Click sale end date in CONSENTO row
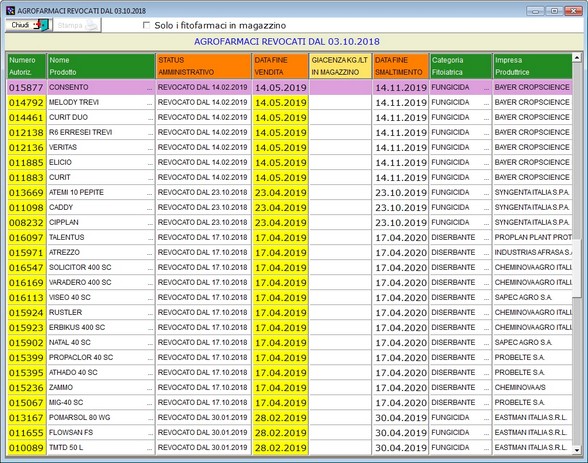This screenshot has height=463, width=588. click(280, 87)
